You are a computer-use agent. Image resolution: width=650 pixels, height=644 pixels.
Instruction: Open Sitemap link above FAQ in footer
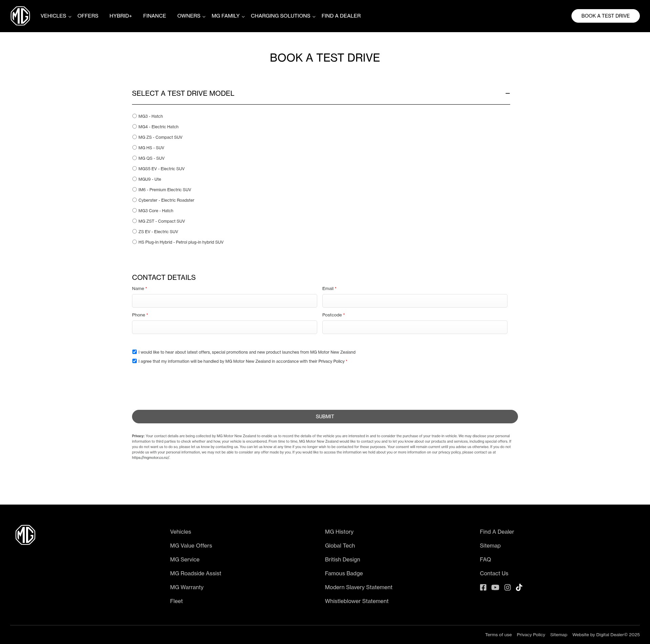490,546
